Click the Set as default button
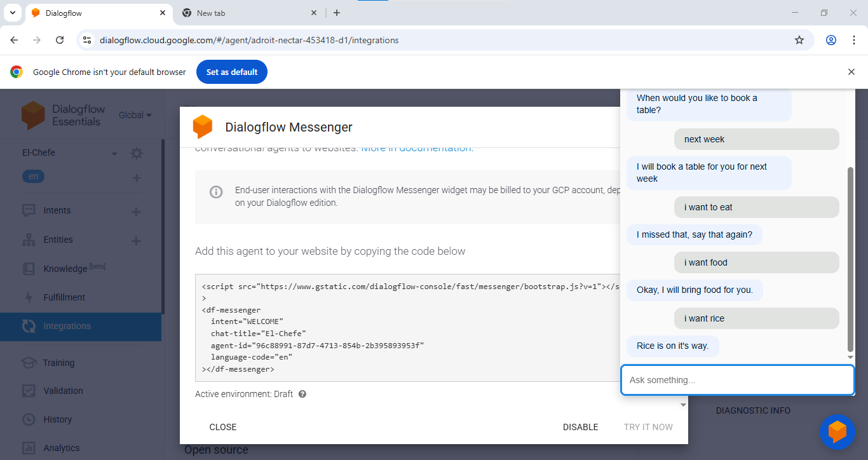This screenshot has width=868, height=460. click(231, 72)
